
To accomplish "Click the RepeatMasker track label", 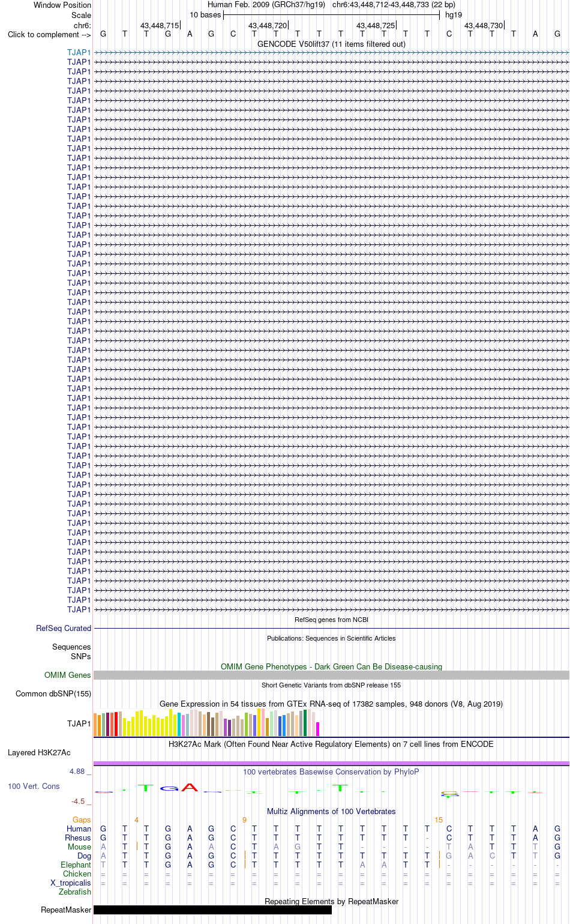I will 66,910.
